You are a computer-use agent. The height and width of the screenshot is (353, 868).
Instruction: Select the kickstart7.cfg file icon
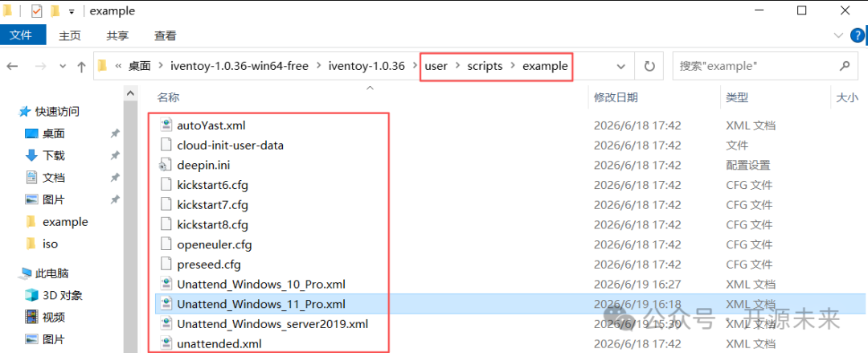point(166,204)
